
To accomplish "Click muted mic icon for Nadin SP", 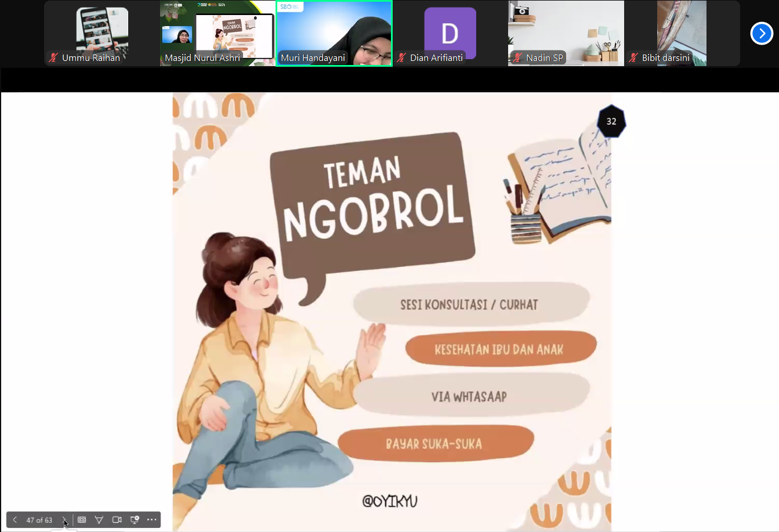I will 517,58.
